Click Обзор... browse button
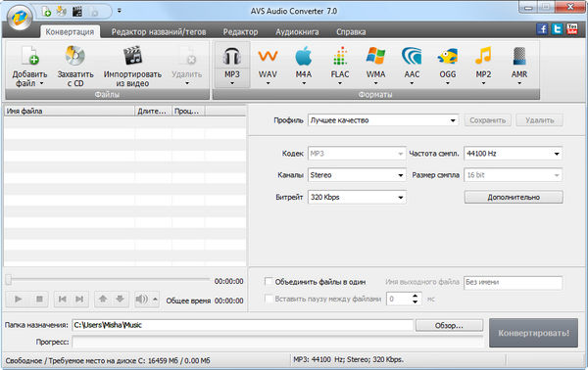 tap(449, 325)
